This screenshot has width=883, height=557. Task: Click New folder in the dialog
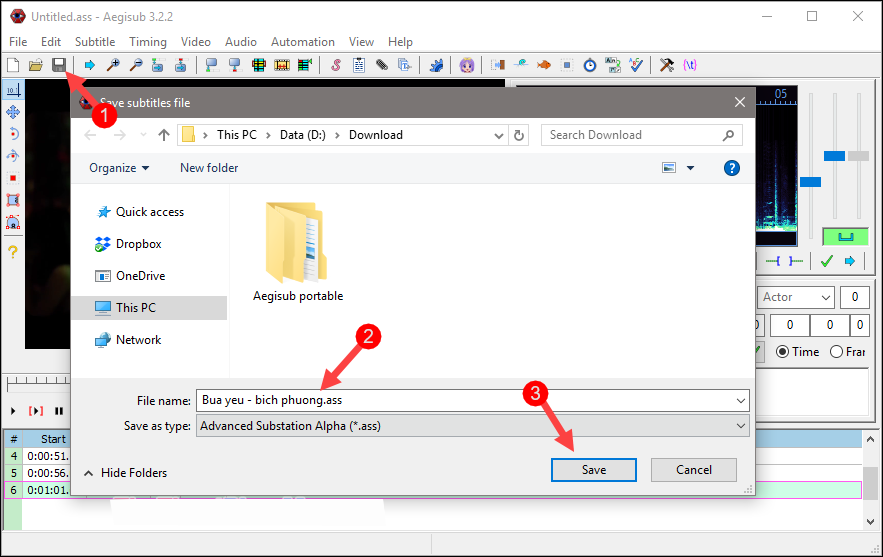pyautogui.click(x=209, y=168)
